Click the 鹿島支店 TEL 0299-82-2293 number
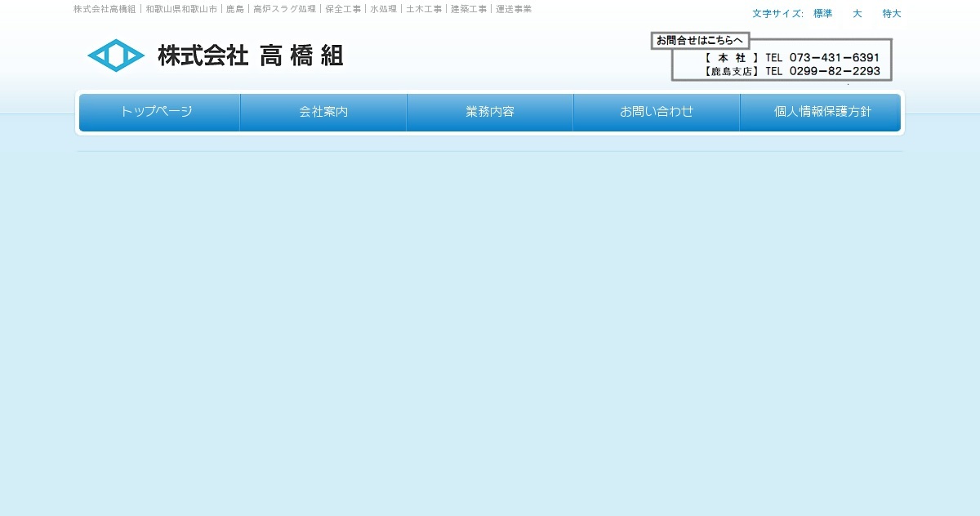The height and width of the screenshot is (516, 980). pyautogui.click(x=792, y=71)
